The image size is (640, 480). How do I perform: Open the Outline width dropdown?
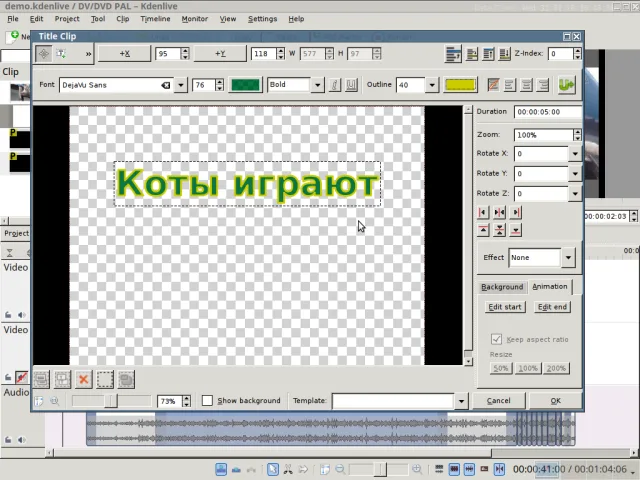coord(432,85)
